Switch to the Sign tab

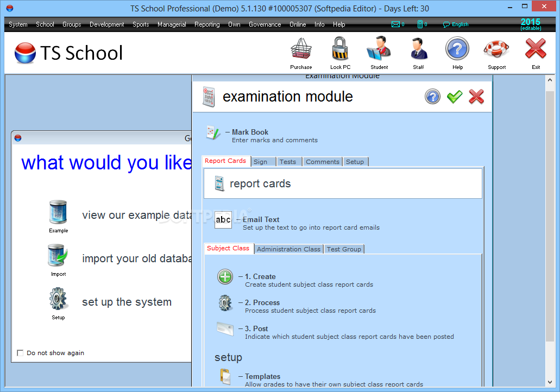click(x=263, y=162)
